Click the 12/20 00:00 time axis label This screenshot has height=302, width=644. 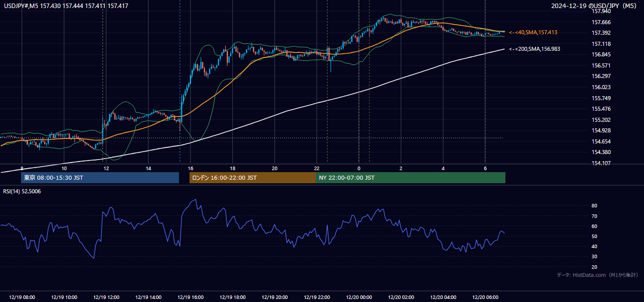(359, 297)
